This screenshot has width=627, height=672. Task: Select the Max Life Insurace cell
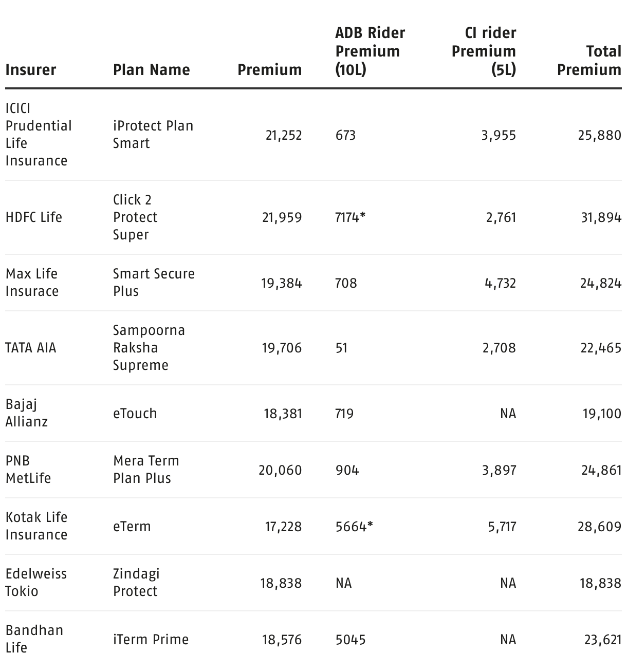point(32,283)
